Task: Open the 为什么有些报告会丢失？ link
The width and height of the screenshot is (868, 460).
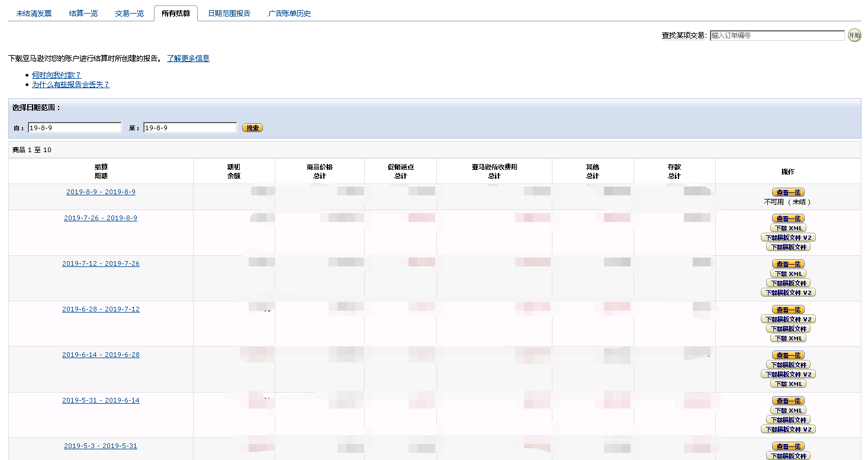Action: (x=71, y=85)
